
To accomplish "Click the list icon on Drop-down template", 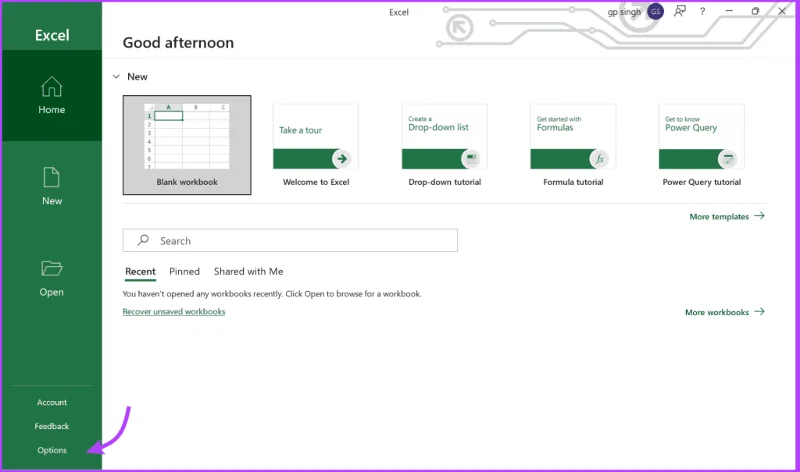I will pyautogui.click(x=471, y=159).
